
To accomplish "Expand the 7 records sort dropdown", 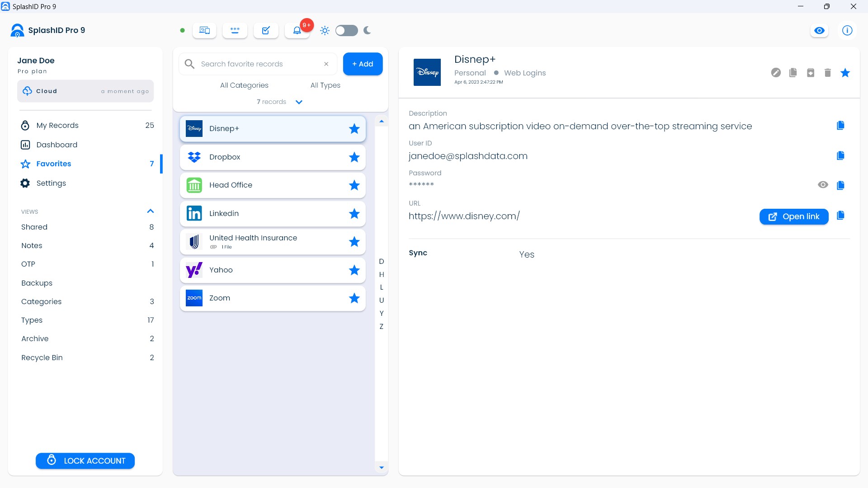I will (x=299, y=102).
